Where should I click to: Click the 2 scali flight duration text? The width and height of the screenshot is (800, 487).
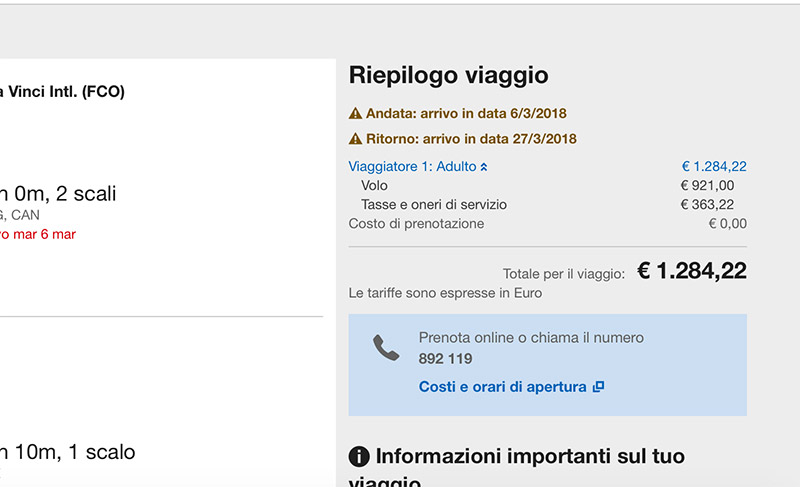[x=60, y=194]
